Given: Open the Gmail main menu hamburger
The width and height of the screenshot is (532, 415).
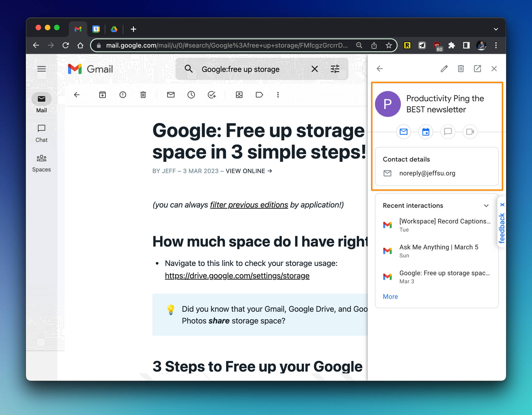Looking at the screenshot, I should [x=41, y=69].
